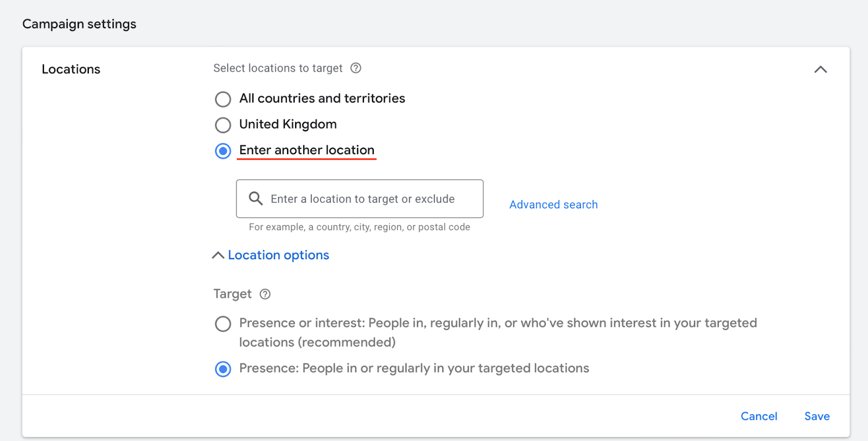Click the Location options link text

(x=278, y=255)
